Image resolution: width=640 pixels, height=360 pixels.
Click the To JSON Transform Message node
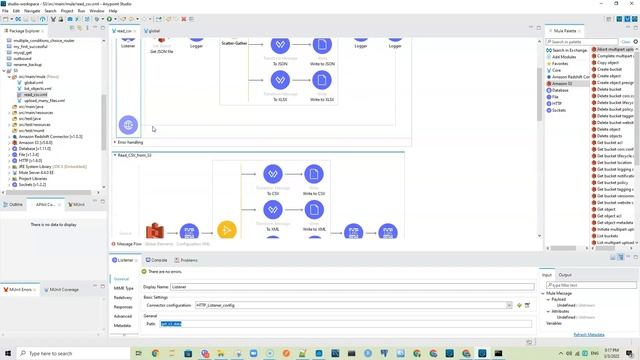(280, 44)
